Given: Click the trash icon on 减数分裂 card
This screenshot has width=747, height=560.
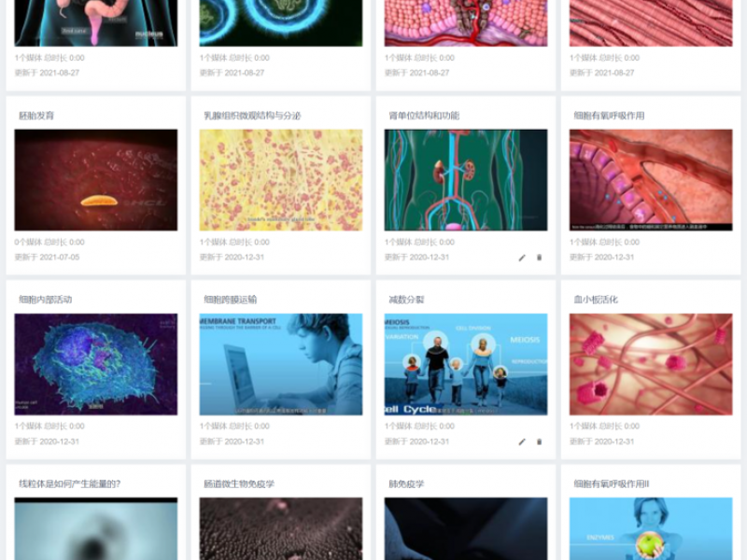Looking at the screenshot, I should coord(540,441).
